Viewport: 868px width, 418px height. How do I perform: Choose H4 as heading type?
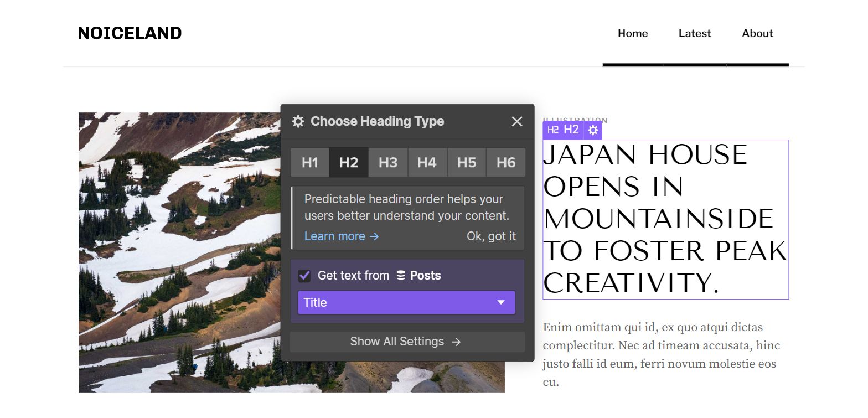point(427,163)
